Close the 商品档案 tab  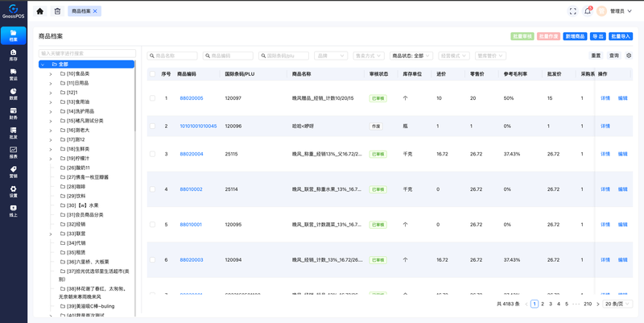click(95, 11)
